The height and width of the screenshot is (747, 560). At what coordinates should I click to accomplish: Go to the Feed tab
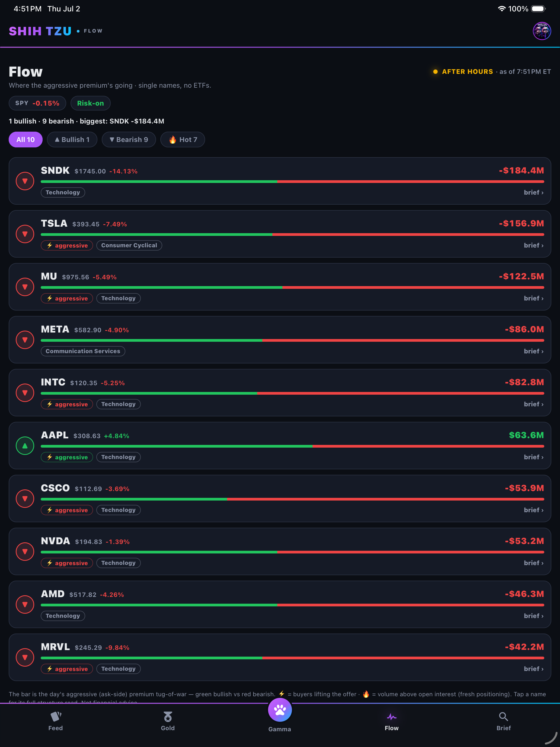[x=56, y=721]
